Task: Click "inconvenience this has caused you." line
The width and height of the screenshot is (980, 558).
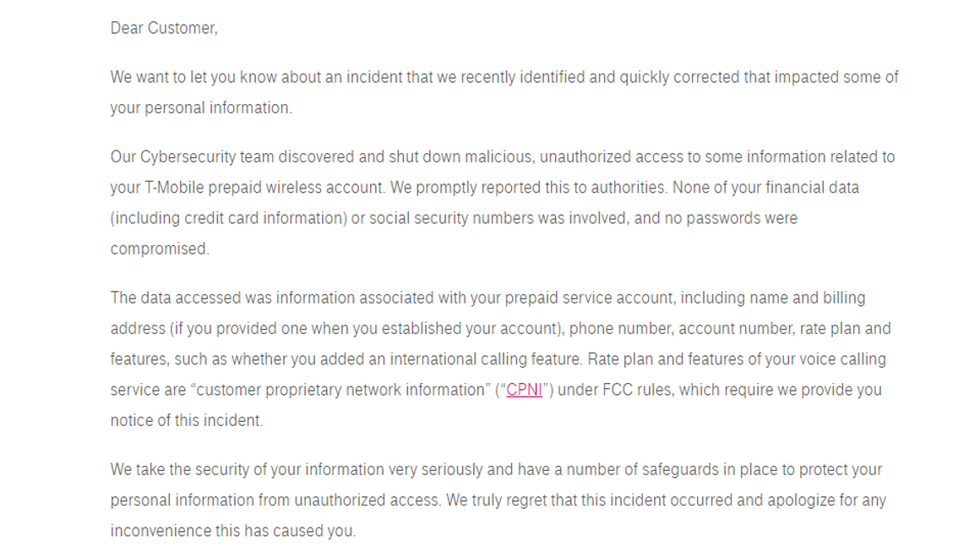Action: click(x=233, y=531)
